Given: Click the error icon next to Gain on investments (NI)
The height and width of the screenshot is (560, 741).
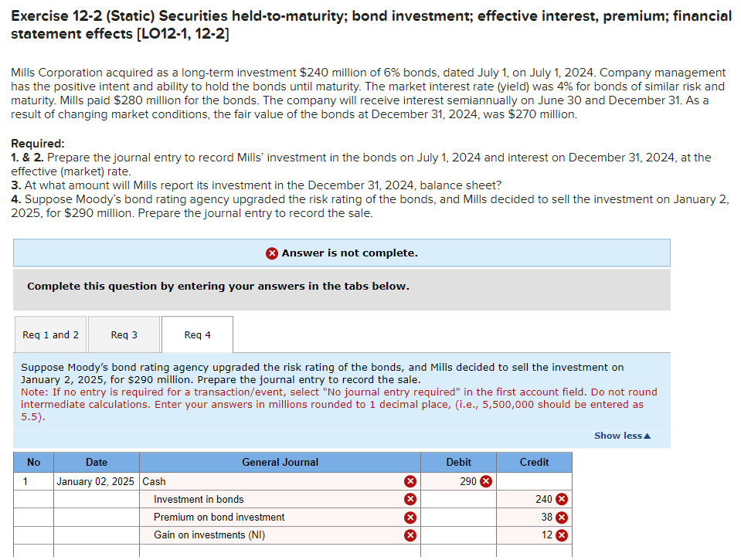Looking at the screenshot, I should pyautogui.click(x=410, y=535).
